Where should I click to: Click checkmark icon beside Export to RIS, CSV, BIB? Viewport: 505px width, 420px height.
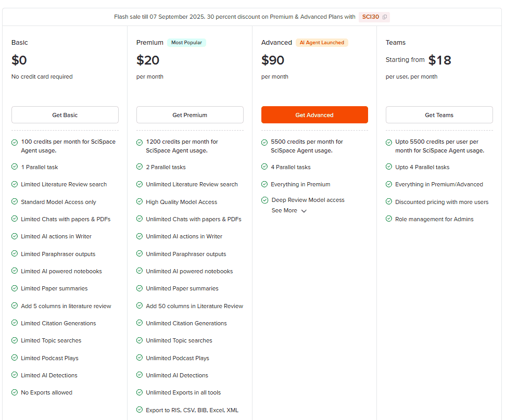[140, 410]
